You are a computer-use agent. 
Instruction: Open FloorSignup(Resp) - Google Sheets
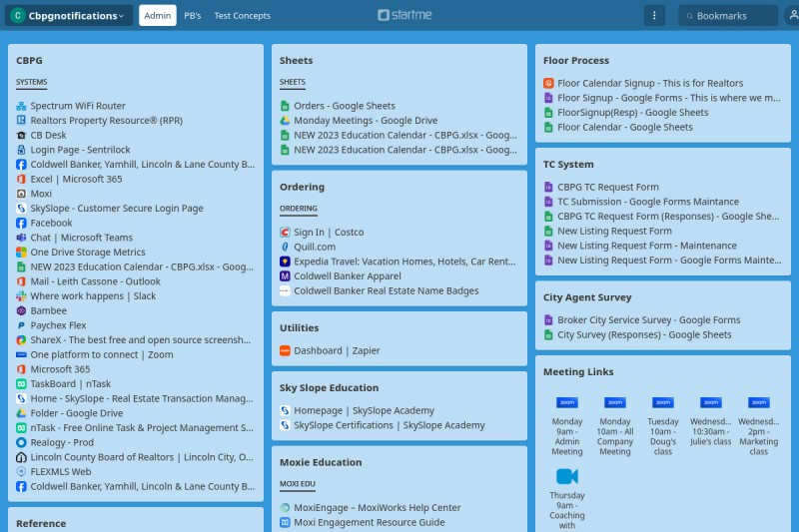[632, 113]
